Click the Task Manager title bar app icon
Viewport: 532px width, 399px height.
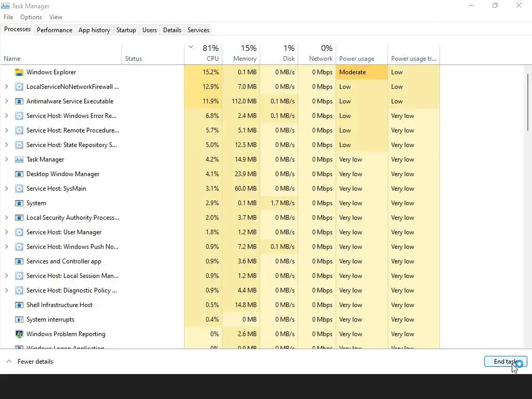[x=5, y=6]
